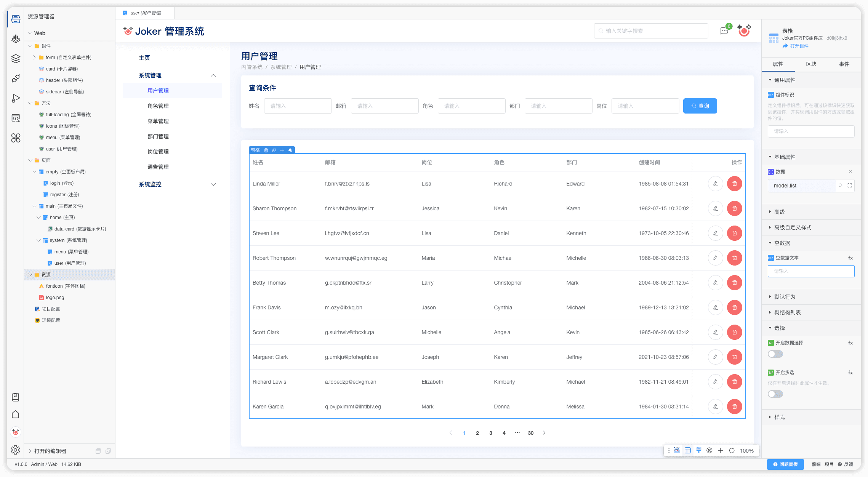Image resolution: width=868 pixels, height=477 pixels.
Task: Click the red delete button for Steven Lee
Action: tap(734, 233)
